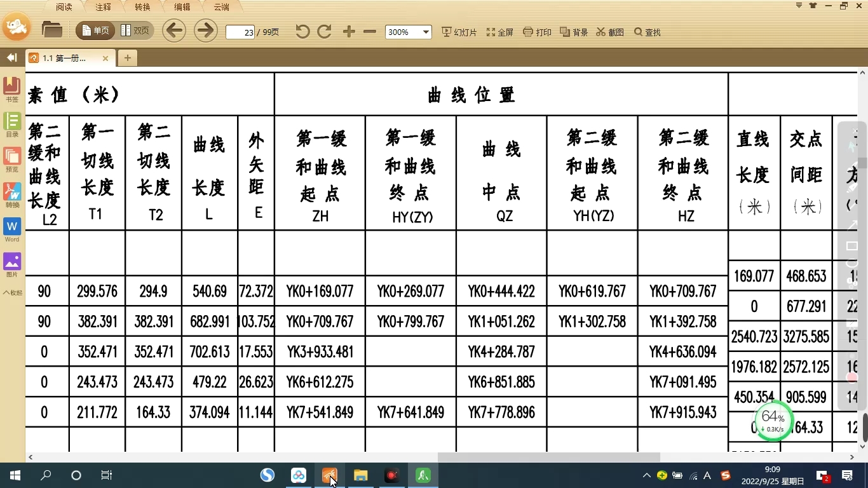Open Sogou browser on taskbar

point(268,475)
